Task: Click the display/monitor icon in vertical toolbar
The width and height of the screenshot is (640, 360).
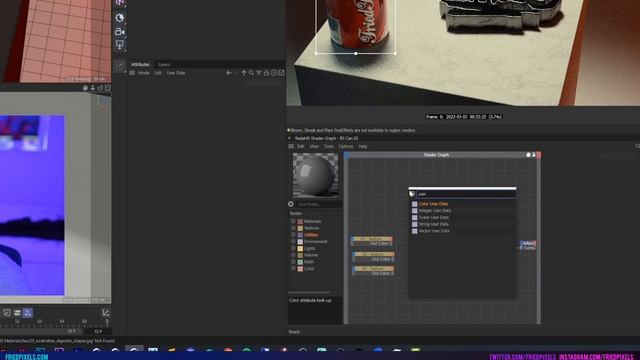Action: point(120,44)
